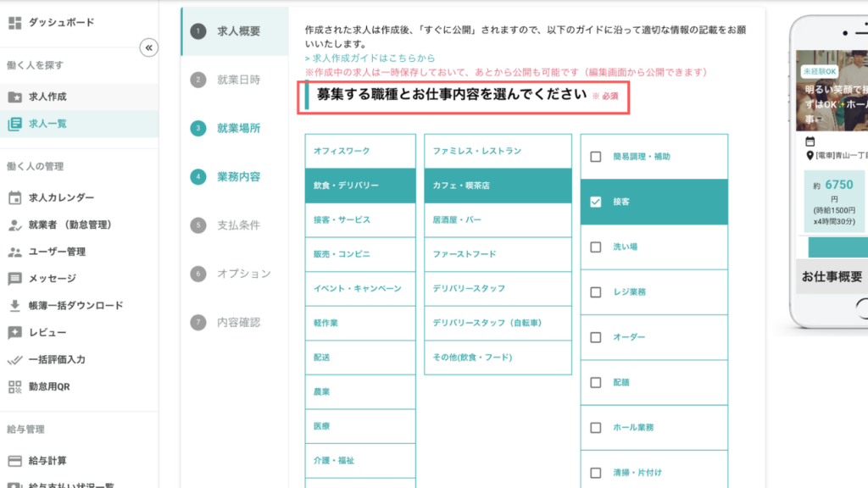The height and width of the screenshot is (488, 868).
Task: Enable the レジ業務 checkbox
Action: click(x=596, y=292)
